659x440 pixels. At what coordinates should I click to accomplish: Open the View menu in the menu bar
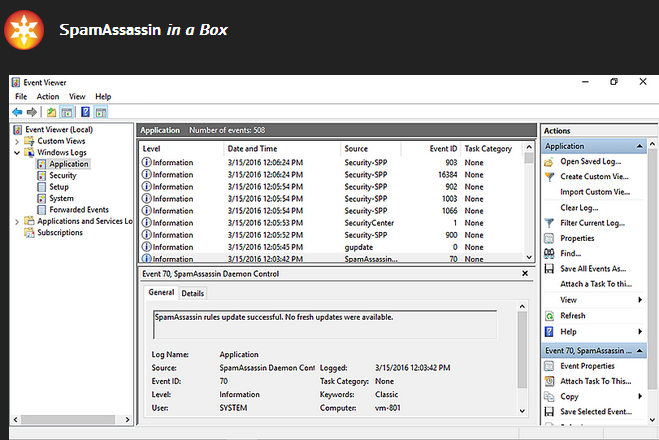(77, 97)
